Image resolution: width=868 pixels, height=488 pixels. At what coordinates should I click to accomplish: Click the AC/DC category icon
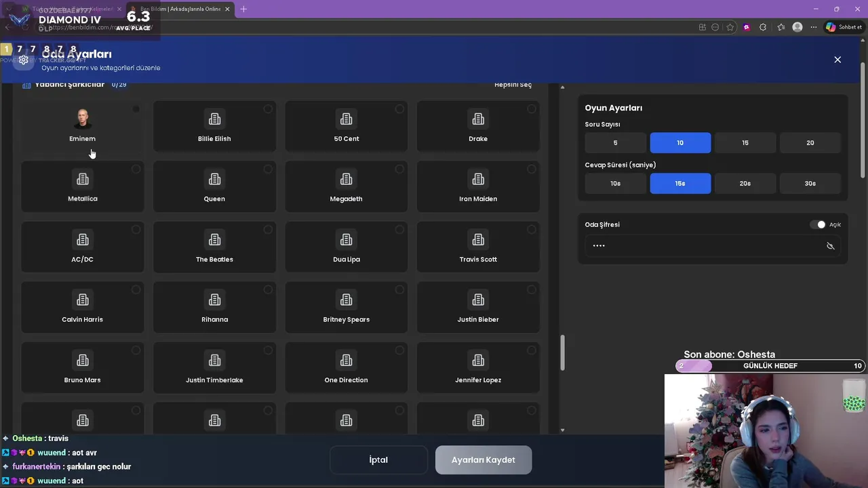(x=83, y=240)
